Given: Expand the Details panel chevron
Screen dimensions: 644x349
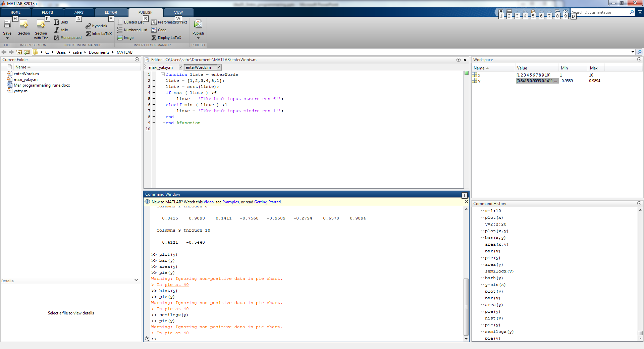Looking at the screenshot, I should coord(137,280).
